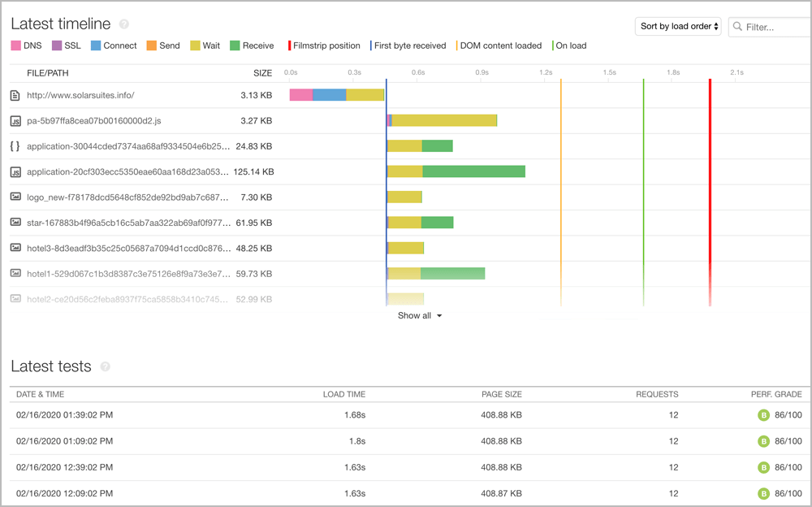
Task: Click the pink DNS legend swatch
Action: click(15, 45)
